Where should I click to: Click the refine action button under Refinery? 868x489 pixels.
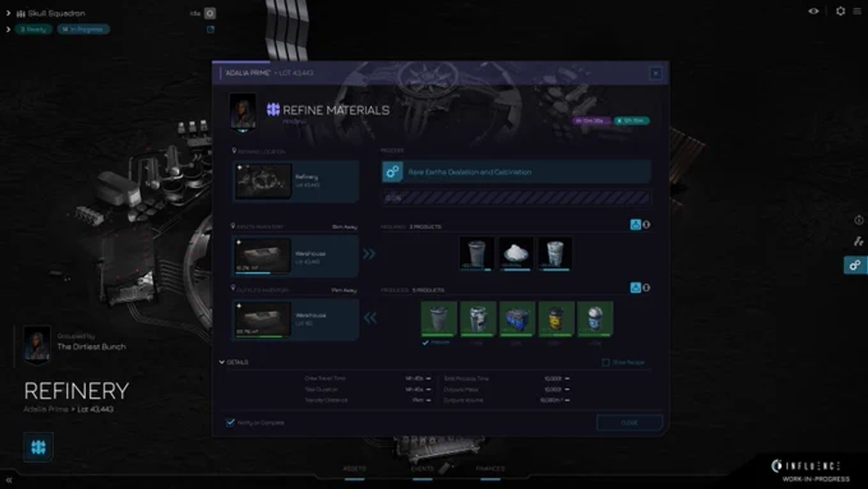coord(38,447)
